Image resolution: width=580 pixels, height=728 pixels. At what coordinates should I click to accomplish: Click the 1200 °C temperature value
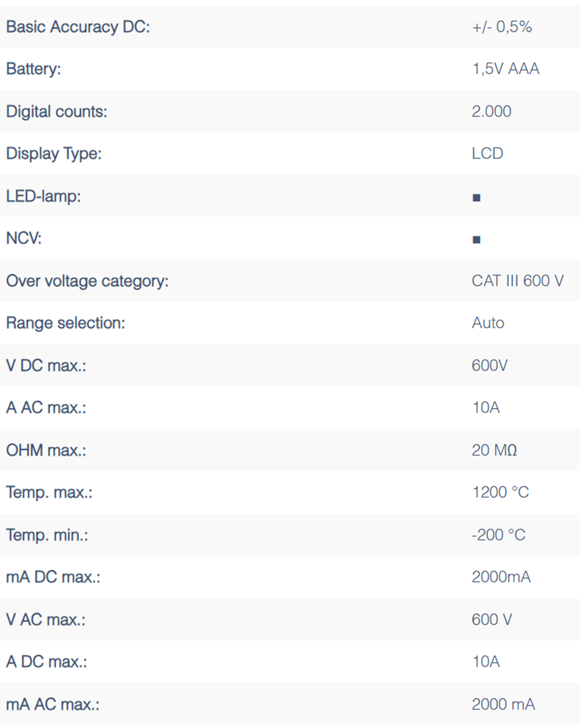tap(500, 492)
